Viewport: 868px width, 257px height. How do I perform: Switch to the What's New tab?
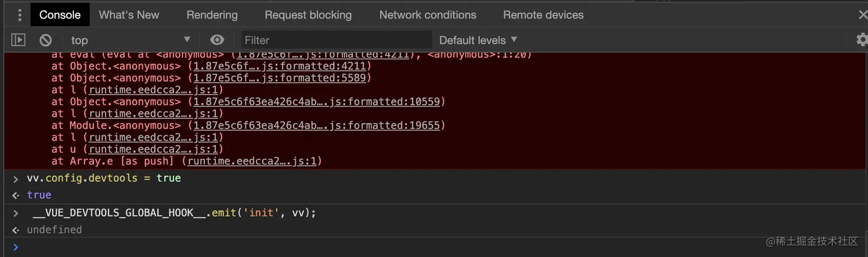point(129,15)
